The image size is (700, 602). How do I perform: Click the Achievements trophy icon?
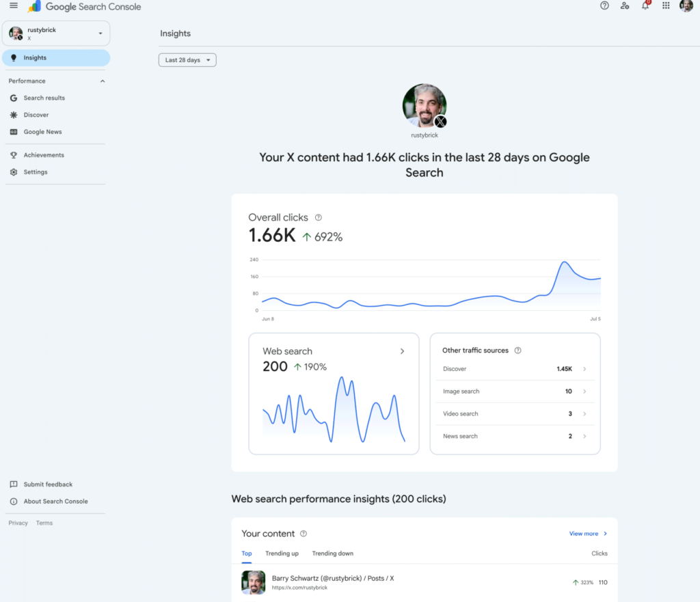tap(14, 155)
